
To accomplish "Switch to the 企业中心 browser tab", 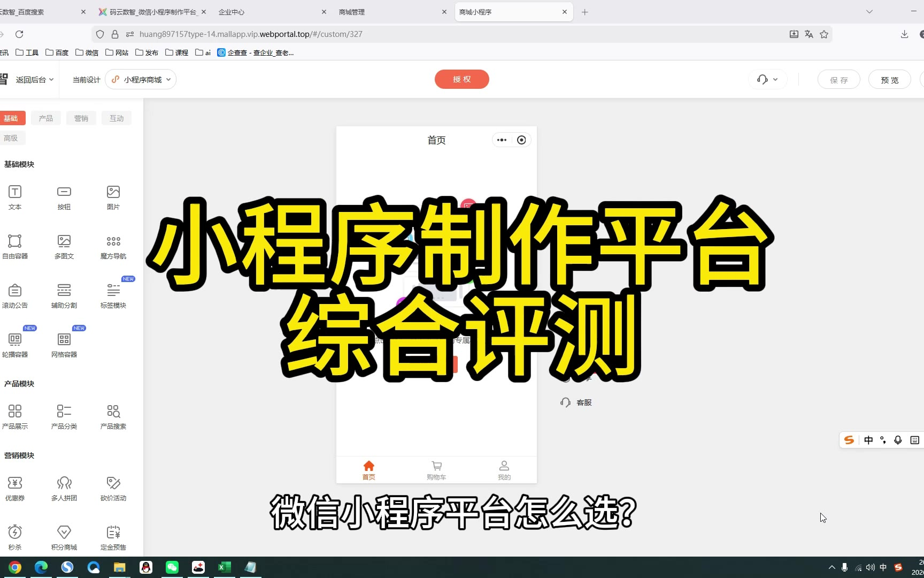I will (x=273, y=12).
